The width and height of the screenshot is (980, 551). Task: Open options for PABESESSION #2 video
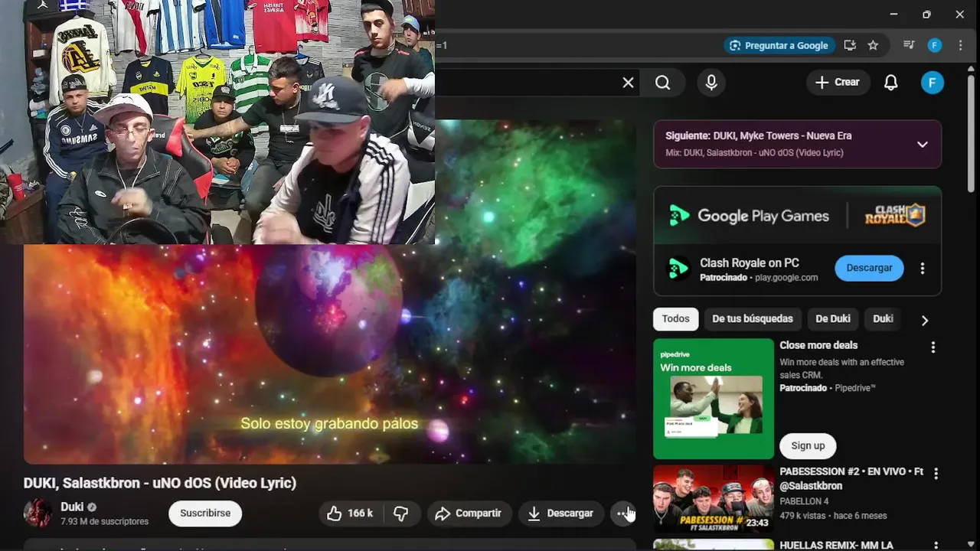tap(936, 474)
